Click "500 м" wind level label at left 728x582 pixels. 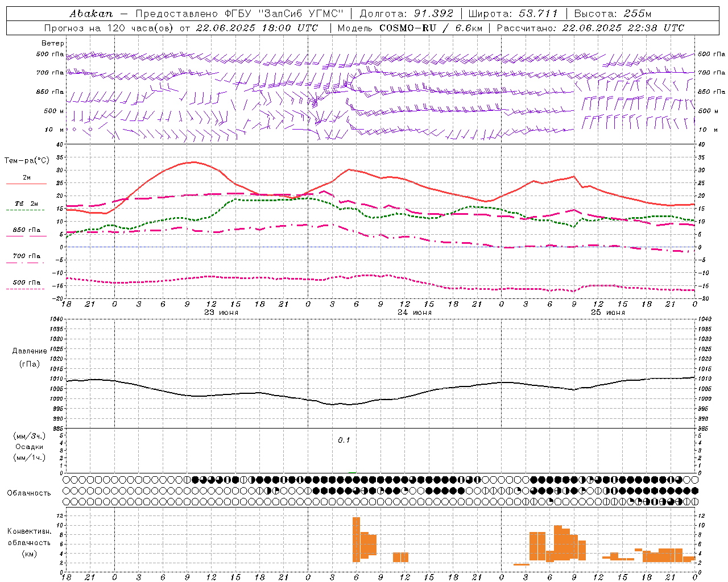tap(54, 111)
